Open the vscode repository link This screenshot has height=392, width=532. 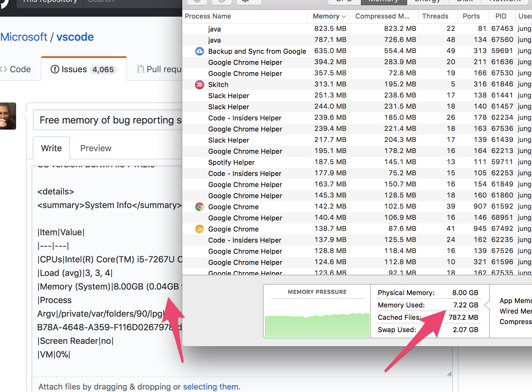pyautogui.click(x=75, y=37)
